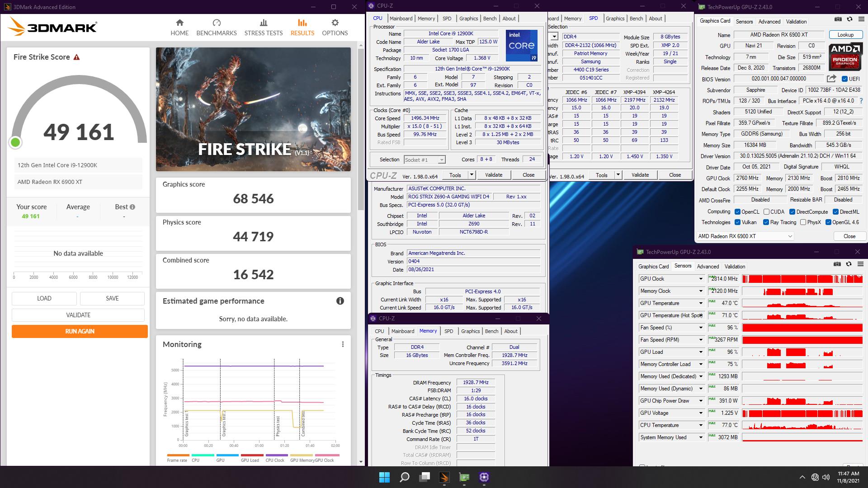This screenshot has height=488, width=868.
Task: Click SAVE button in 3DMark
Action: tap(112, 298)
